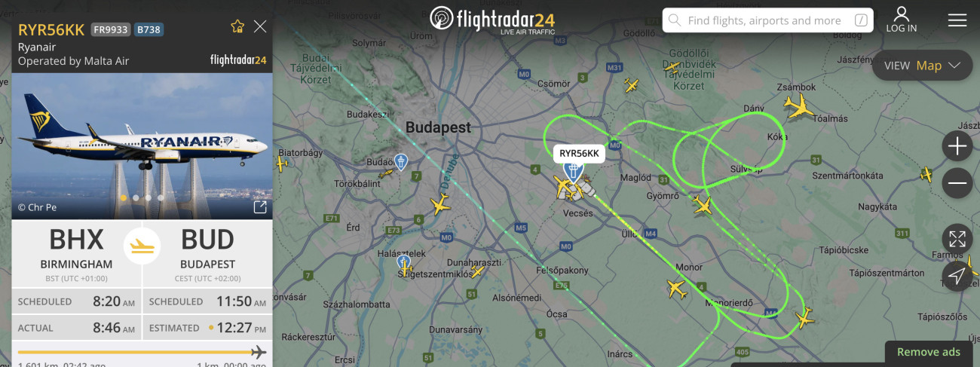Focus the Find flights, airports search field
Image resolution: width=980 pixels, height=367 pixels.
pyautogui.click(x=767, y=20)
